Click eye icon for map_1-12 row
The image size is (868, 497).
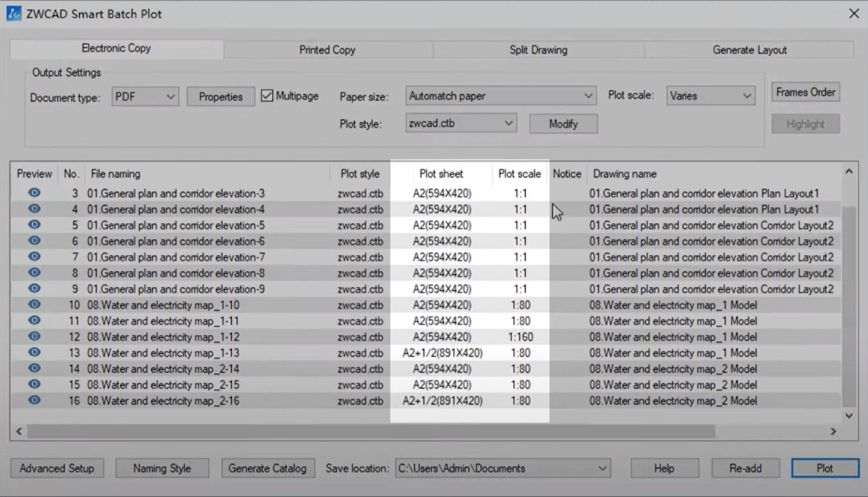(34, 336)
